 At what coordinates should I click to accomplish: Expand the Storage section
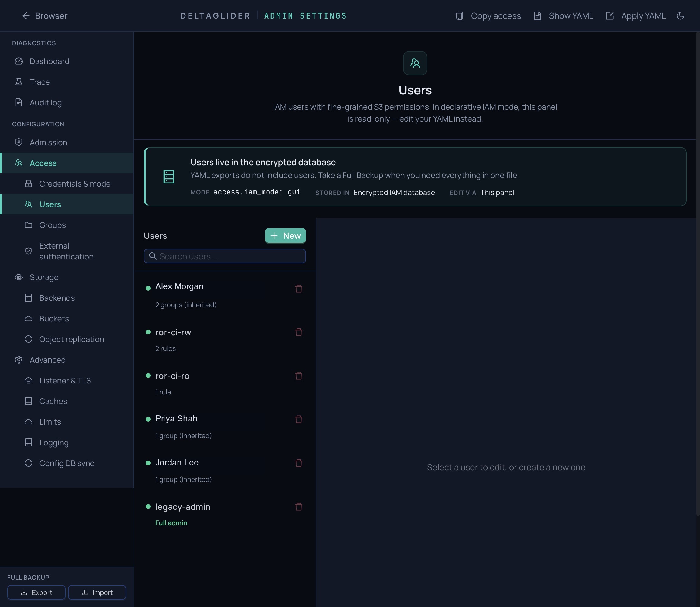tap(44, 277)
